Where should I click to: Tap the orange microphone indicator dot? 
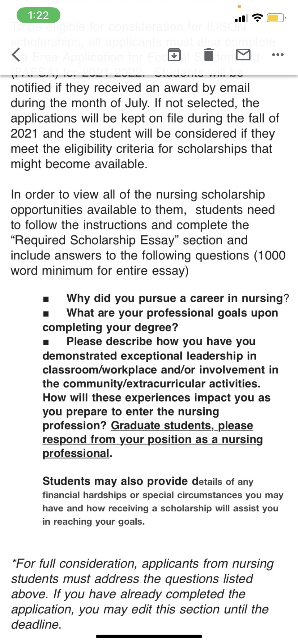point(239,6)
